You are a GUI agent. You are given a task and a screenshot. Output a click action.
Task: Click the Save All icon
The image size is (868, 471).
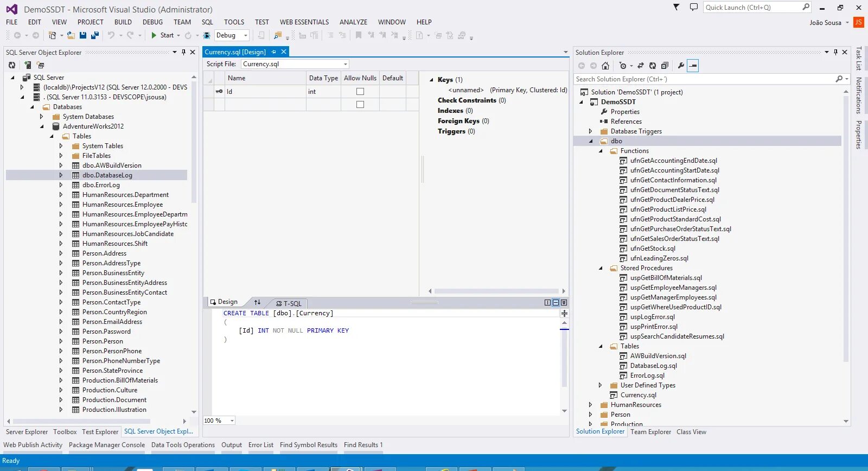tap(94, 35)
